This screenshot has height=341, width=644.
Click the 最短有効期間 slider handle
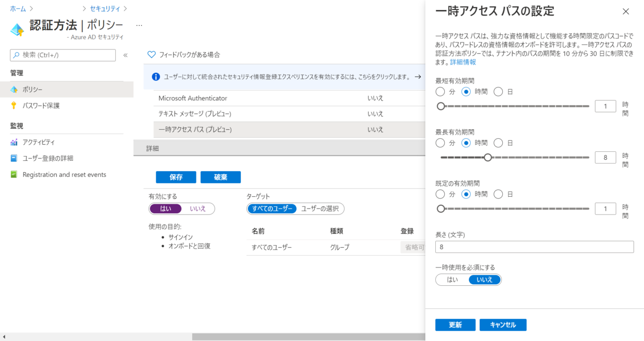coord(441,106)
